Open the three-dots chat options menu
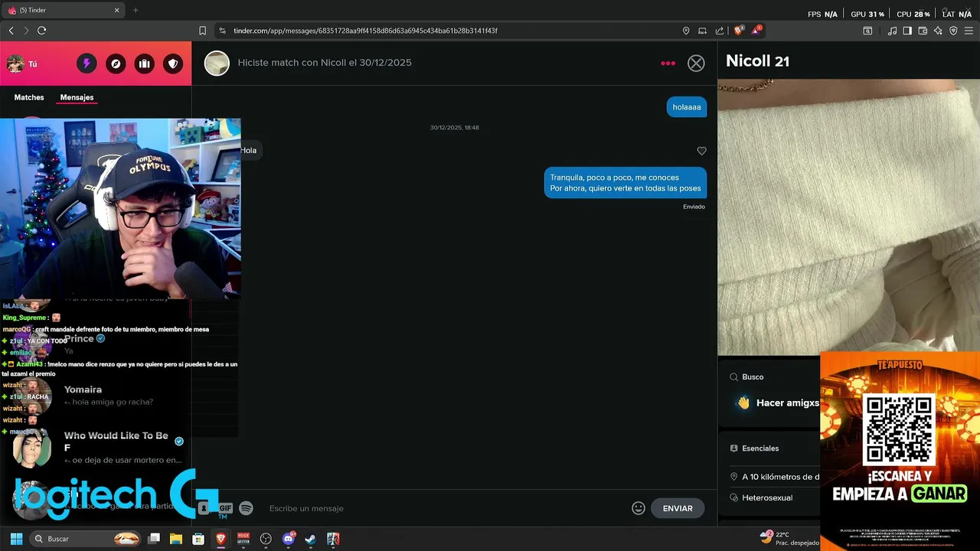The height and width of the screenshot is (551, 980). point(668,63)
